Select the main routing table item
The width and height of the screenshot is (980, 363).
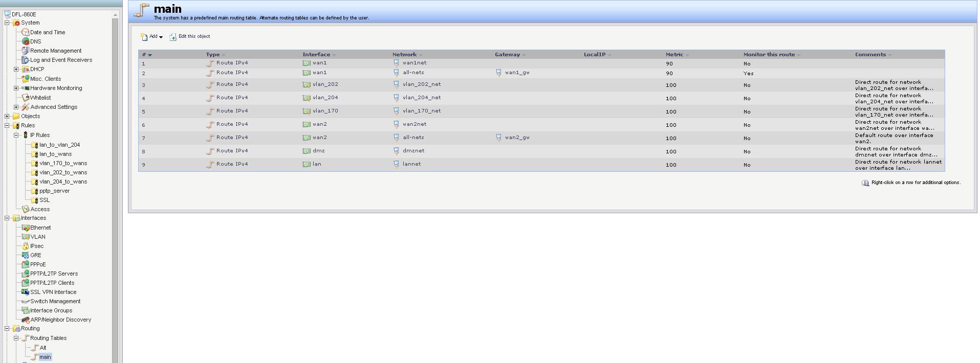(45, 357)
